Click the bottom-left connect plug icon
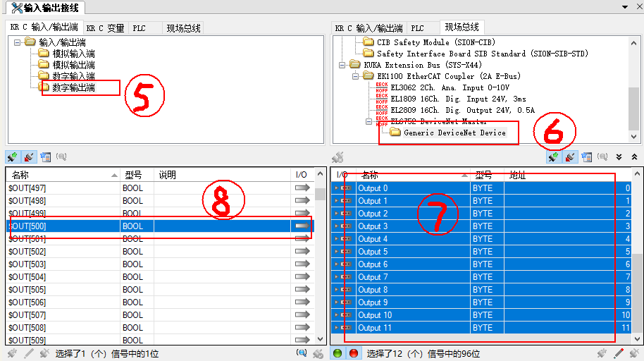Screen dimensions: 644x361 click(x=12, y=353)
